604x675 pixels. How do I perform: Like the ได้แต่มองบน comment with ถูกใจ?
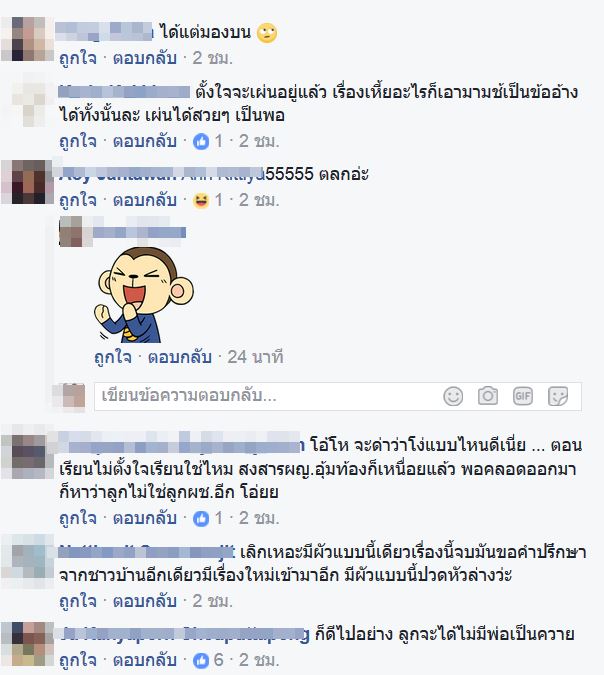(78, 58)
